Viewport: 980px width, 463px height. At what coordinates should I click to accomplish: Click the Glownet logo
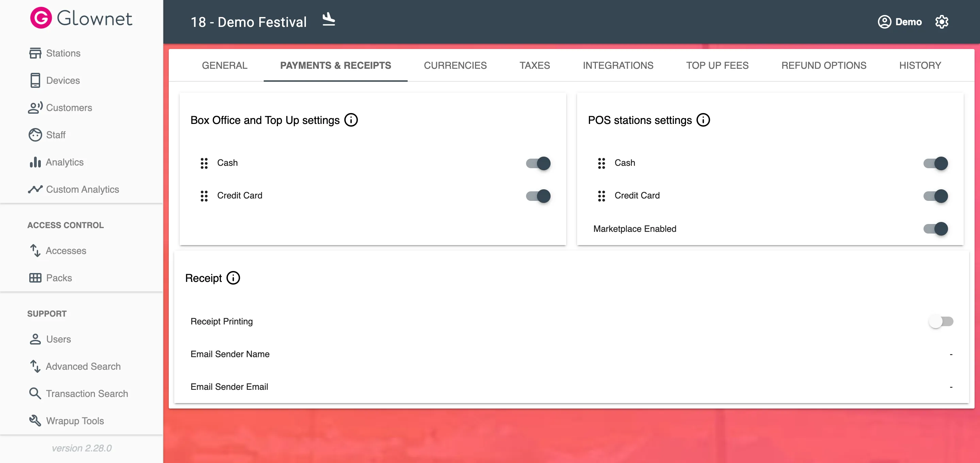[x=81, y=18]
